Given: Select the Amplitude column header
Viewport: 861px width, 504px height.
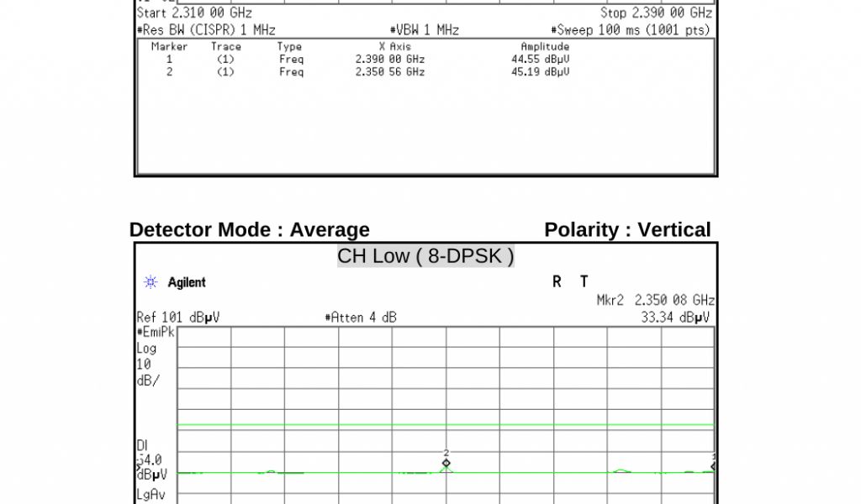Looking at the screenshot, I should pyautogui.click(x=545, y=47).
